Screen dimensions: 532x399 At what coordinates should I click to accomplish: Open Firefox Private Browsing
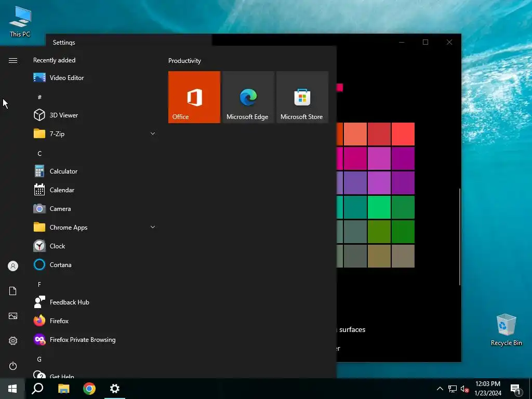pos(95,340)
